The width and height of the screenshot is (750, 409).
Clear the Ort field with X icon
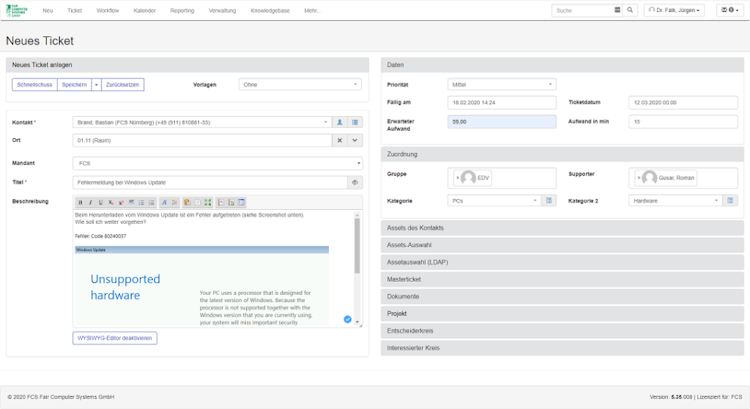pyautogui.click(x=340, y=141)
